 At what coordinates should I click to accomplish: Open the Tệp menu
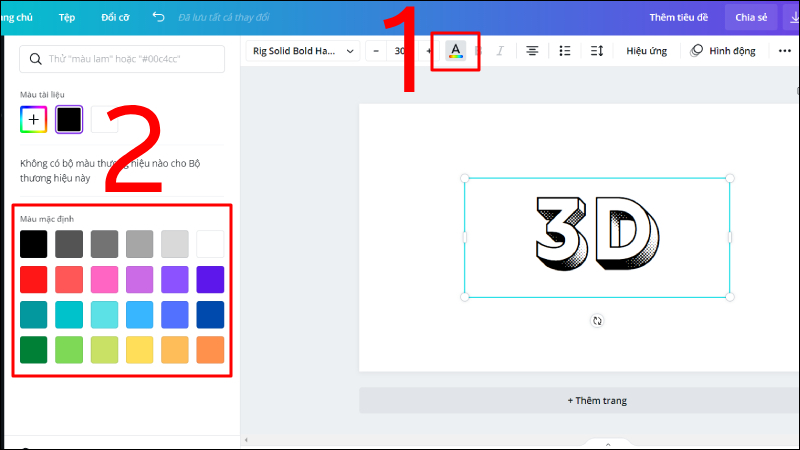[67, 17]
